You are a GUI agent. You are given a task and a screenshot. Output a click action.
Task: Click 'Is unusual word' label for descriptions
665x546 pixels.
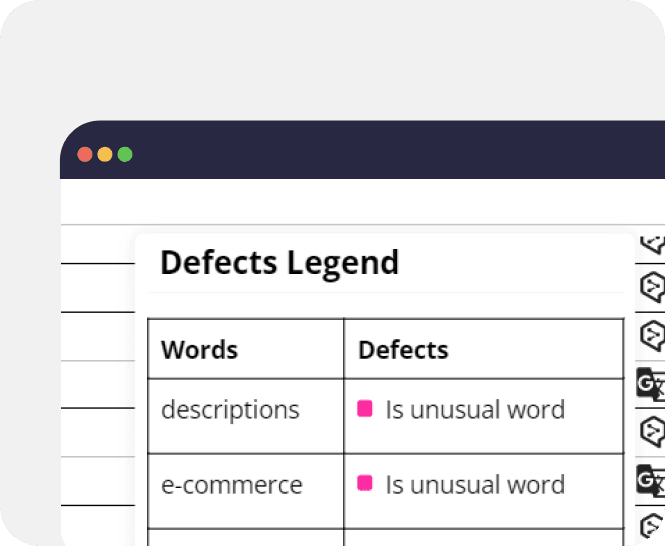tap(475, 410)
